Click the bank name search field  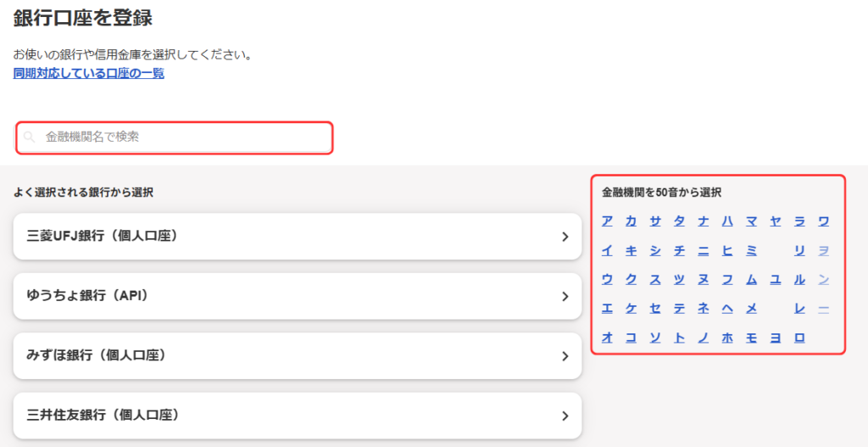(178, 137)
